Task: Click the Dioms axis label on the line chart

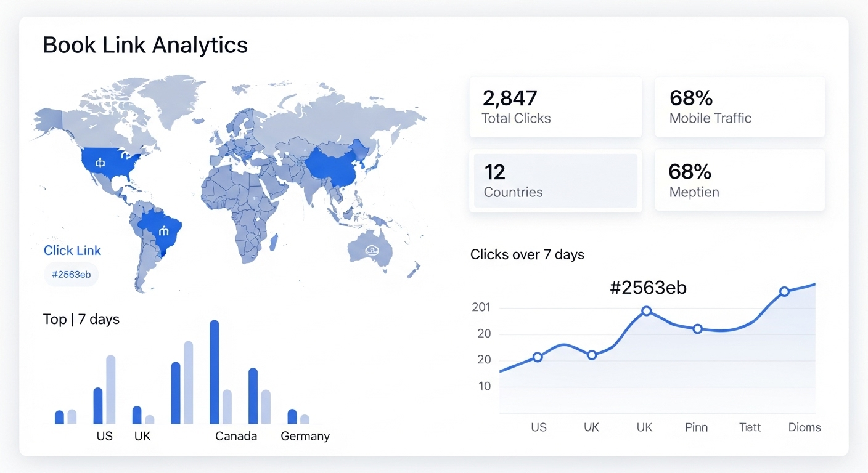Action: (805, 427)
